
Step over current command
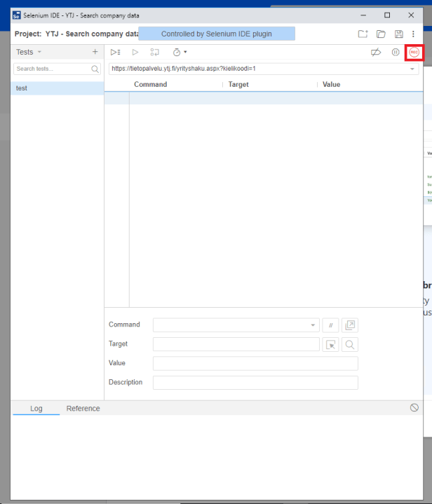coord(154,52)
